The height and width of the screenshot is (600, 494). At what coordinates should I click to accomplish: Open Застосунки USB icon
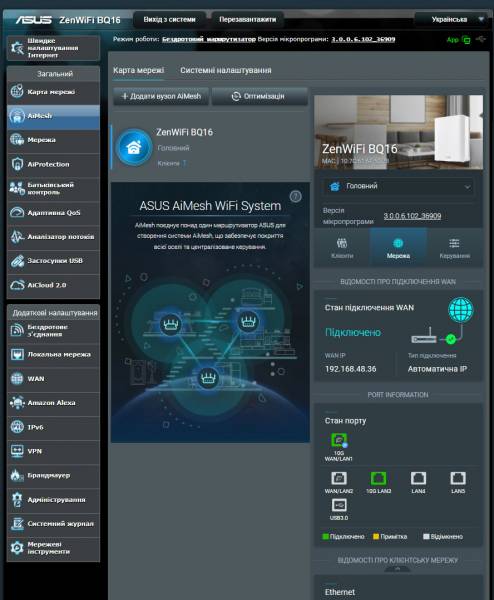pos(17,261)
